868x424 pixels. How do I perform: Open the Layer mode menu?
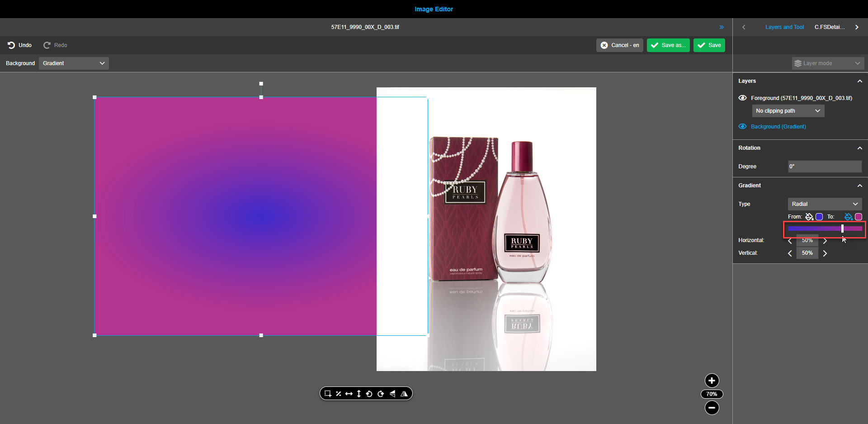click(827, 63)
